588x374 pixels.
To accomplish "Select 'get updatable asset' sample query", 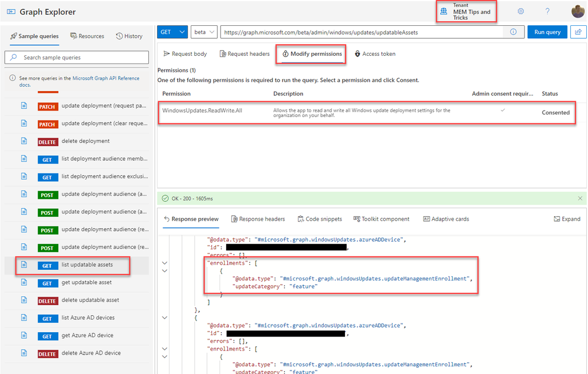I will pyautogui.click(x=77, y=283).
